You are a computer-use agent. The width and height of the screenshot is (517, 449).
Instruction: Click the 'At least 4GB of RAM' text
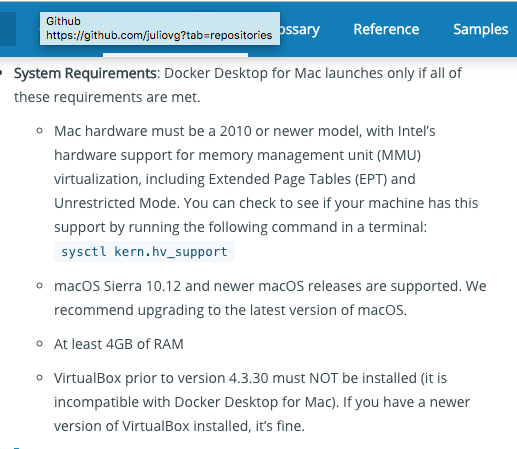119,344
